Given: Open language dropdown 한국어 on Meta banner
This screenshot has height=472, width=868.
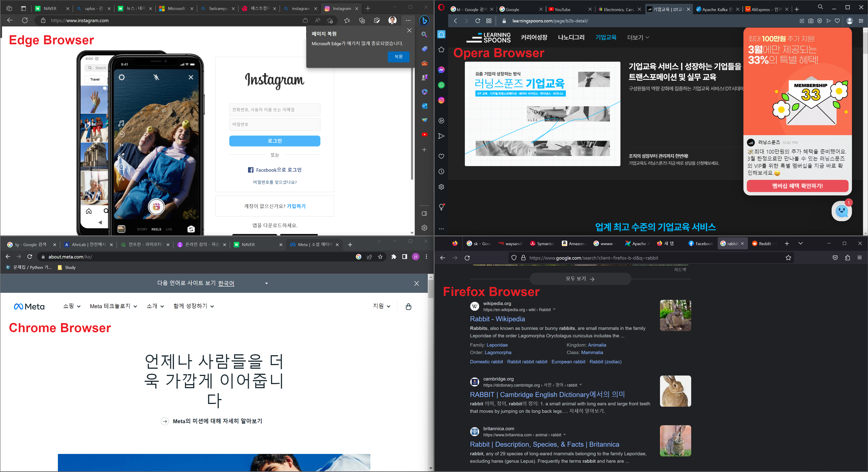Looking at the screenshot, I should tap(243, 283).
